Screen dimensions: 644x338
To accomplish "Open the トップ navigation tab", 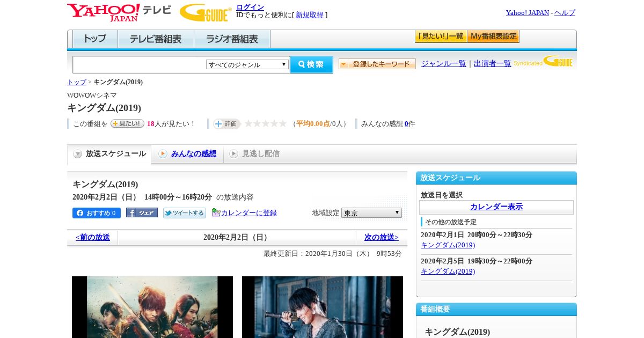I will coord(95,39).
